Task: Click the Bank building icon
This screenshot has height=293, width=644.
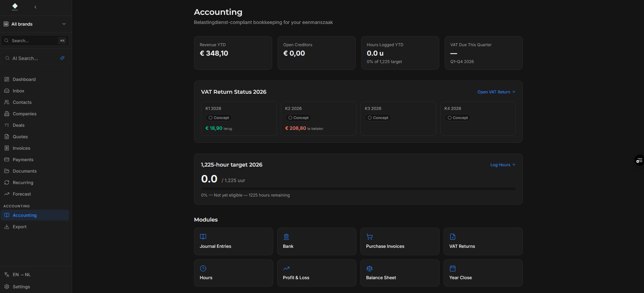Action: pos(286,237)
